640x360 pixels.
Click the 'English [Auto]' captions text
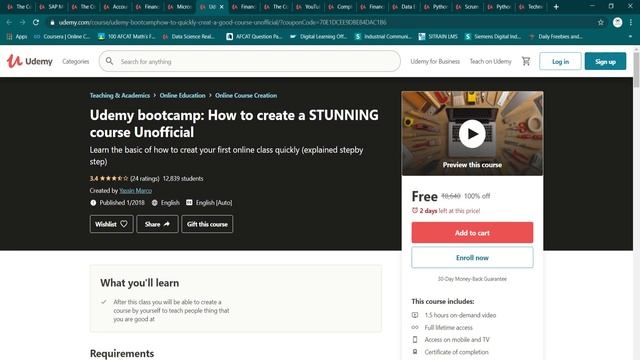[x=213, y=202]
